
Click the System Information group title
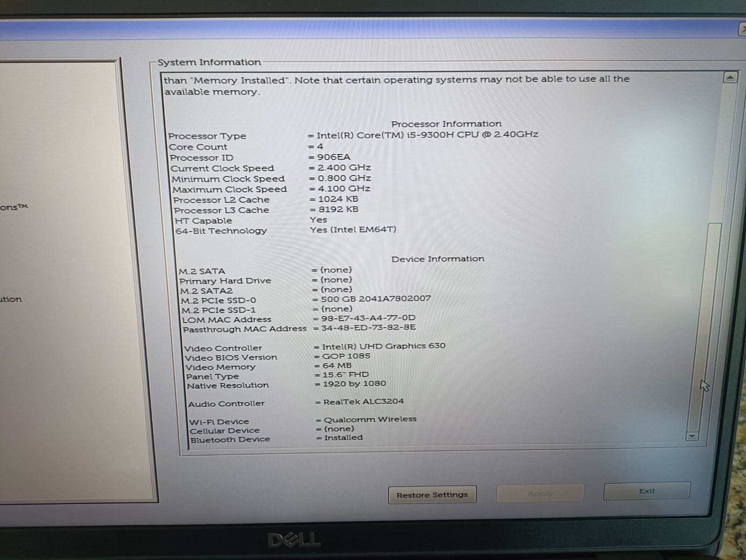coord(209,62)
